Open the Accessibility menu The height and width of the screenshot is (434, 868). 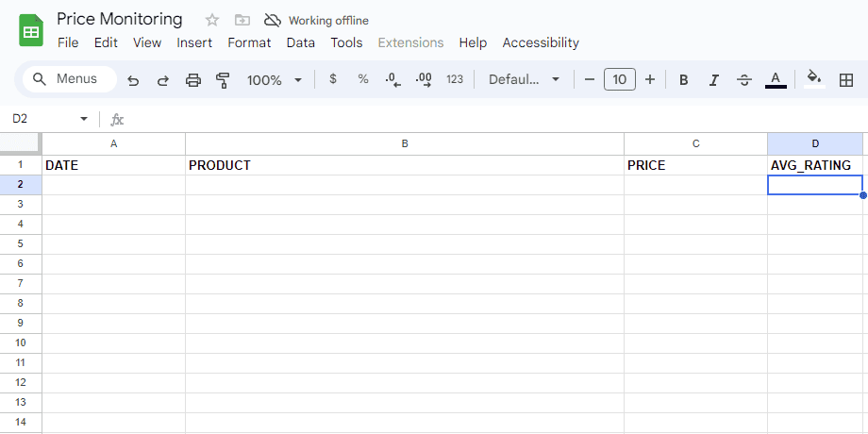pos(541,42)
